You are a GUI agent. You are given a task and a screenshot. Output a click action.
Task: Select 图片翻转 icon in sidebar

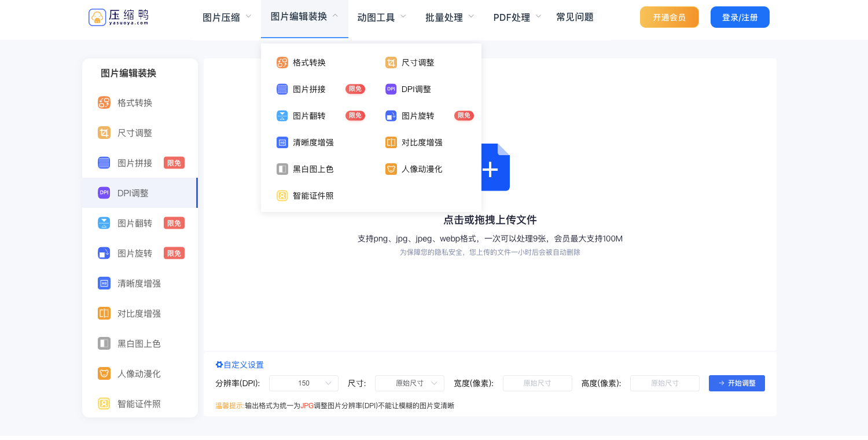tap(104, 223)
